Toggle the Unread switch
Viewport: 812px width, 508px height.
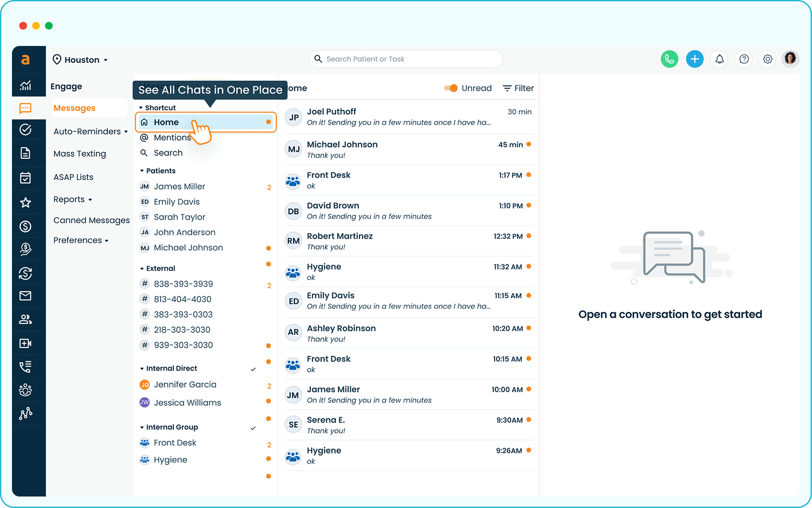point(451,88)
